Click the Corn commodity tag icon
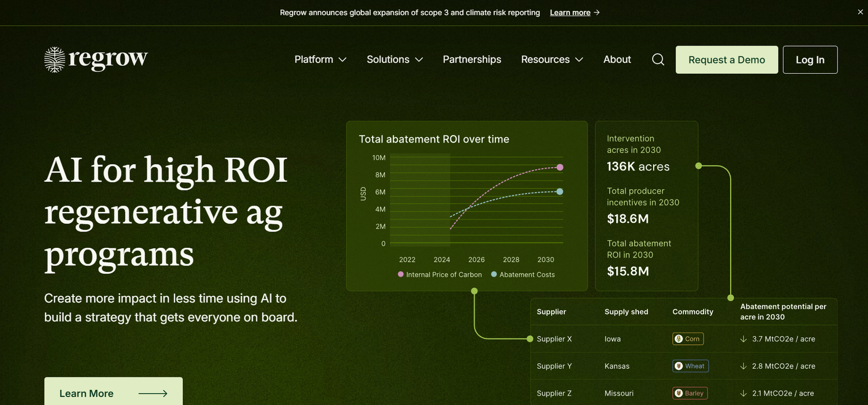868x405 pixels. coord(679,339)
